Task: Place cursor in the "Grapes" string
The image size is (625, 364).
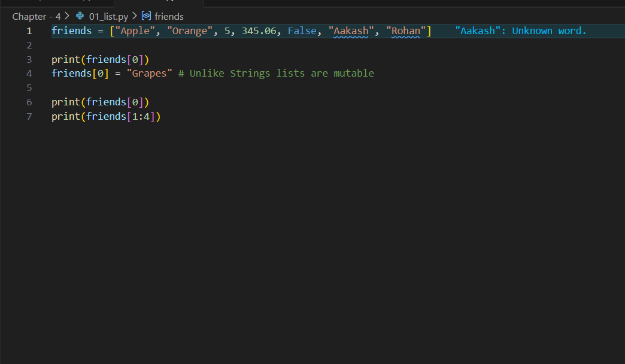Action: tap(149, 73)
